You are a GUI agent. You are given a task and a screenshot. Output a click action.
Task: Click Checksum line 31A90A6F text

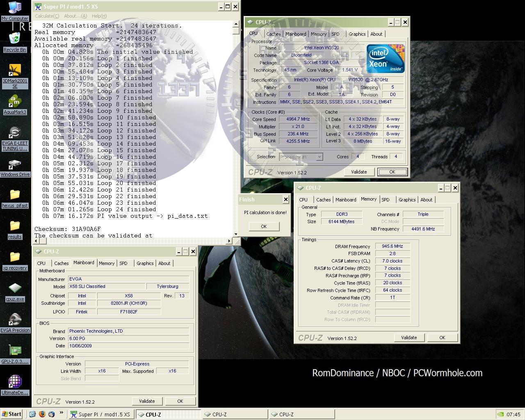pyautogui.click(x=68, y=229)
